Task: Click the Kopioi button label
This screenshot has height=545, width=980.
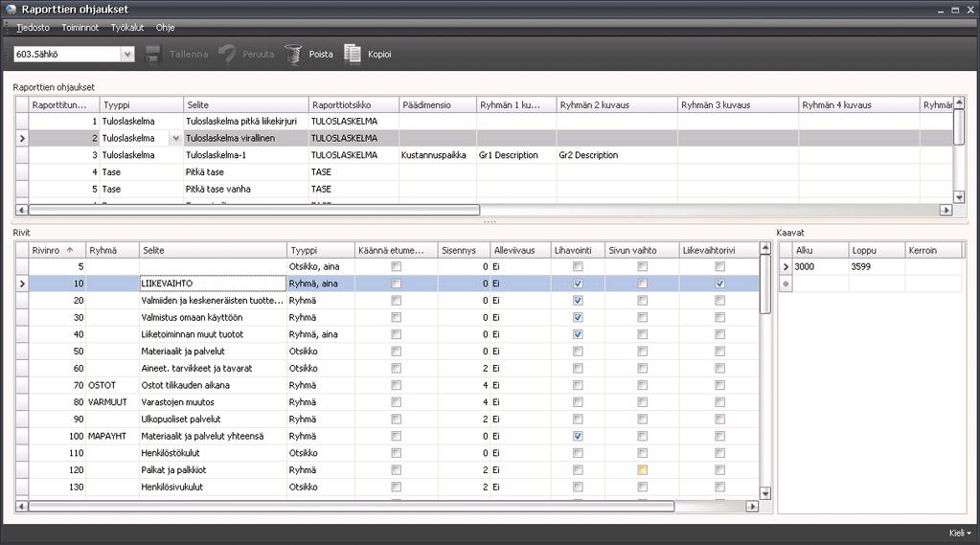Action: (379, 55)
